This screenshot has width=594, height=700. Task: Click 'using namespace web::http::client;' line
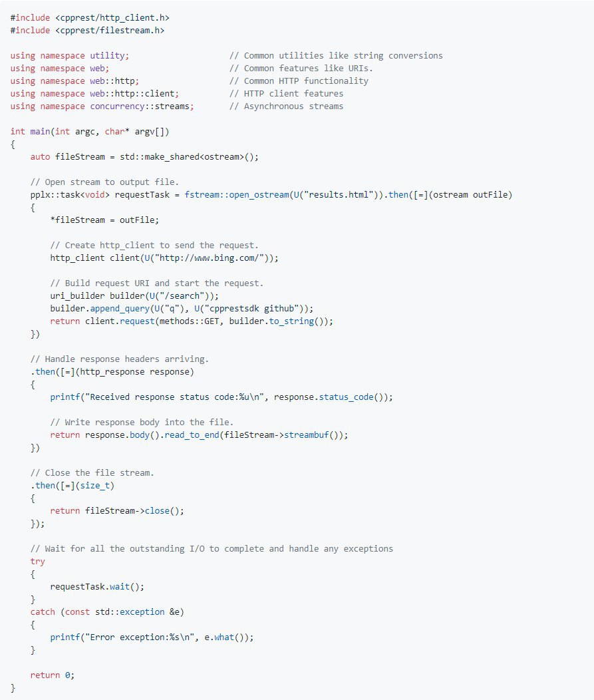click(x=94, y=94)
